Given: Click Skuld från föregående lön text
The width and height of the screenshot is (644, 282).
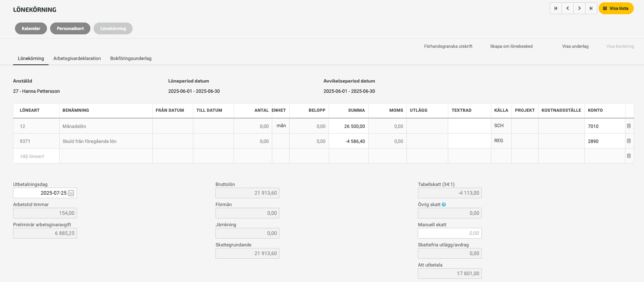Looking at the screenshot, I should pos(89,141).
